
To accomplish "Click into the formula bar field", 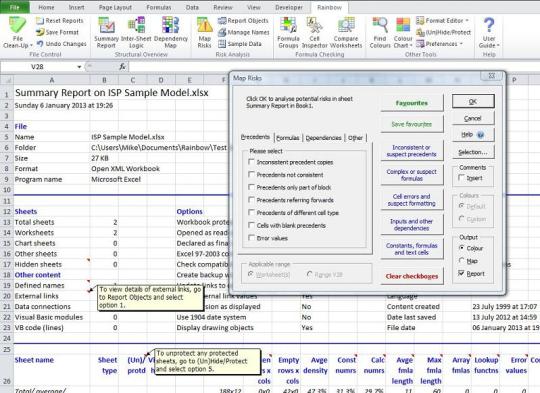I will click(331, 67).
